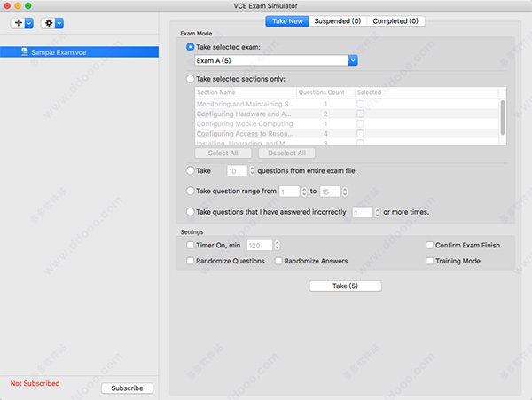This screenshot has height=400, width=532.
Task: Click the file icon of Sample Exam.vce
Action: point(25,52)
